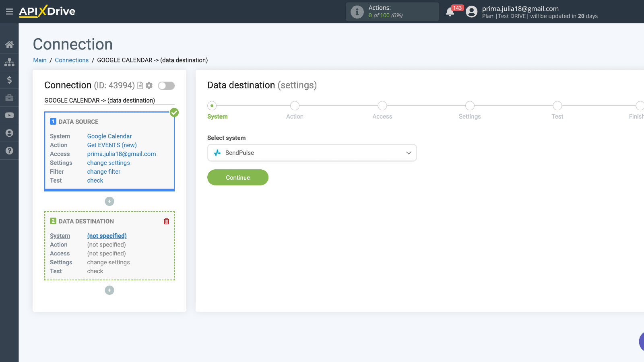Go to the Connections breadcrumb

(x=72, y=60)
